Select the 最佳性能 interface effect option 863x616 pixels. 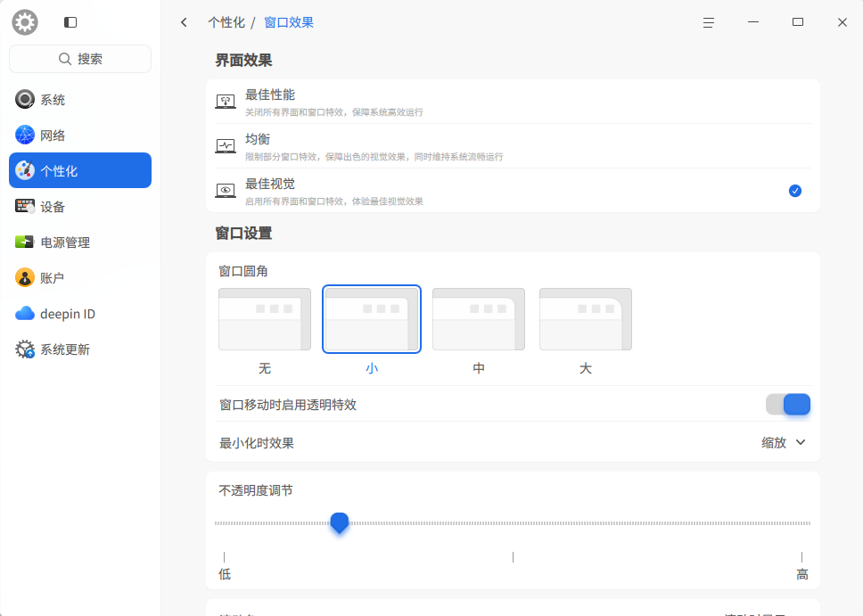tap(513, 102)
